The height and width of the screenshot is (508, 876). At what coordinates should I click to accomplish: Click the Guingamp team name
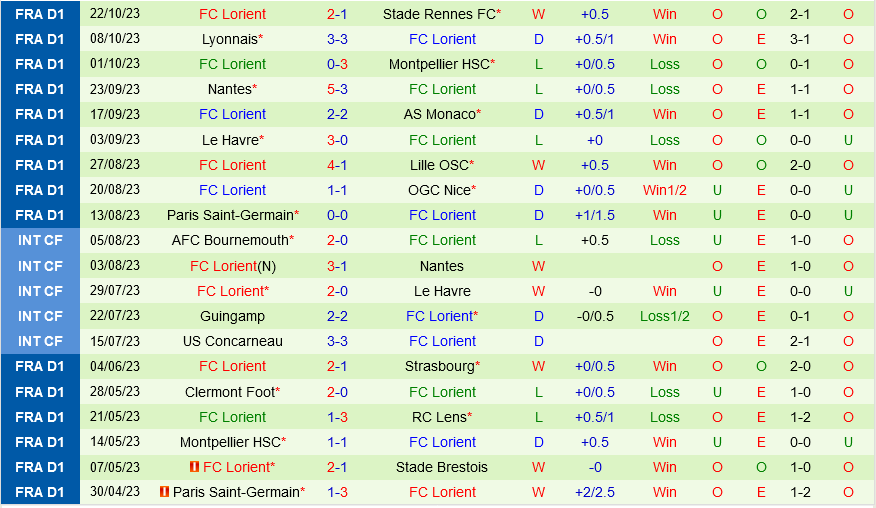232,316
